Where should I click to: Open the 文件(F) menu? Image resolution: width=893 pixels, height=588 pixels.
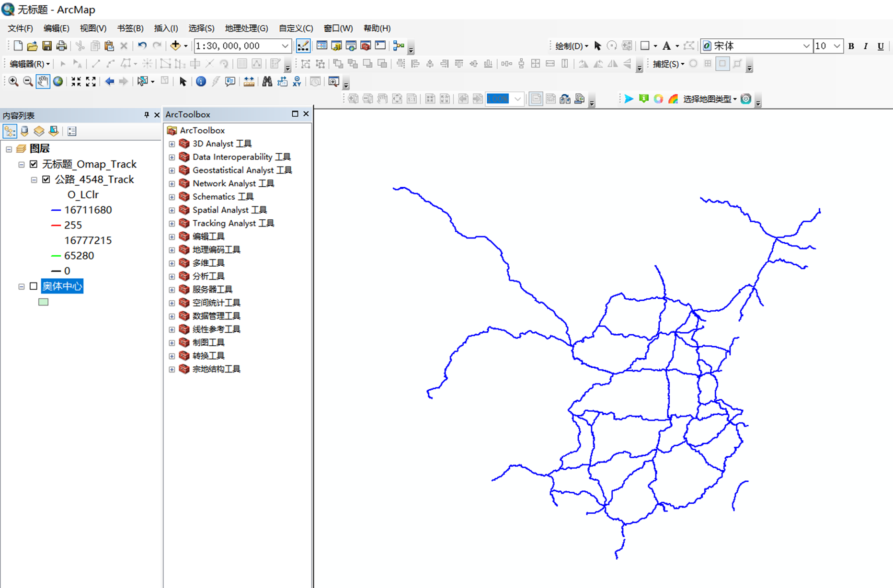coord(20,28)
